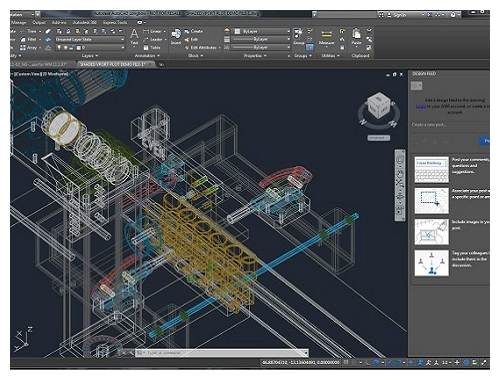The image size is (500, 380).
Task: Open the ByLayer color dropdown
Action: [x=261, y=31]
